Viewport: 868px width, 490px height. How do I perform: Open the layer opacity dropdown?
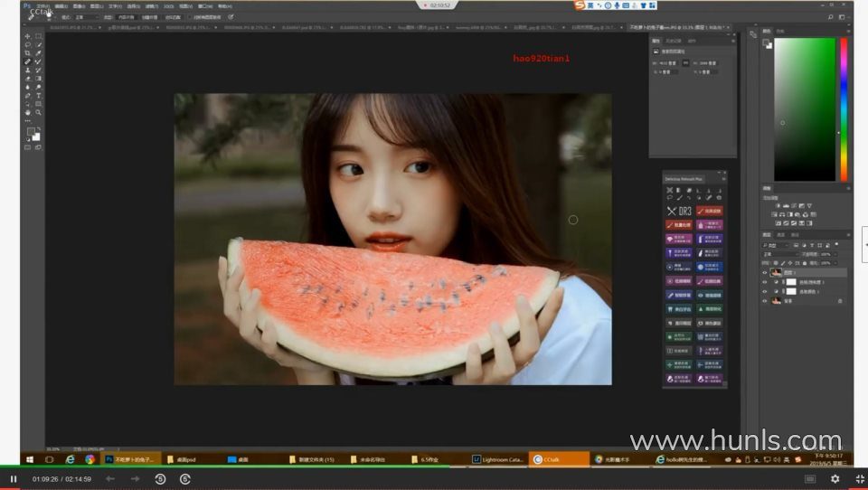(x=836, y=253)
